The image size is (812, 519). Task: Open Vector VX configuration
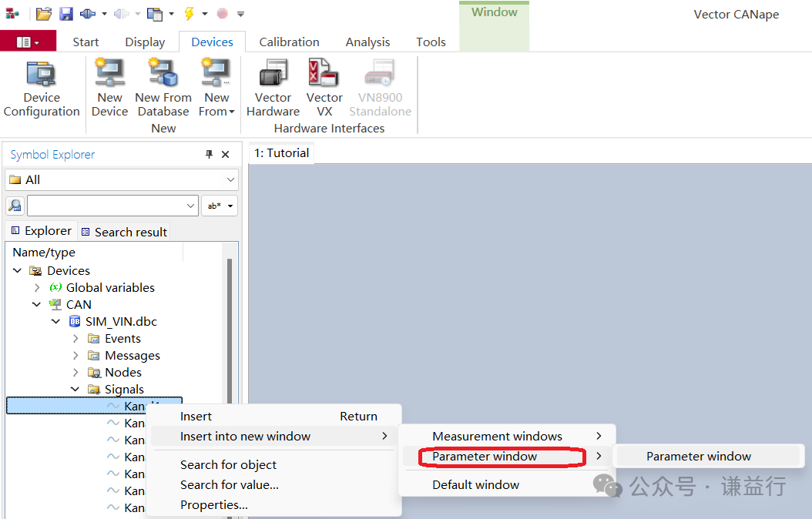pos(324,89)
